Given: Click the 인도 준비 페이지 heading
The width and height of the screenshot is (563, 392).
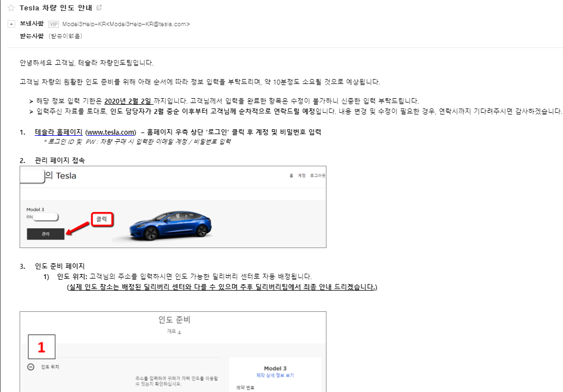Looking at the screenshot, I should coord(59,266).
